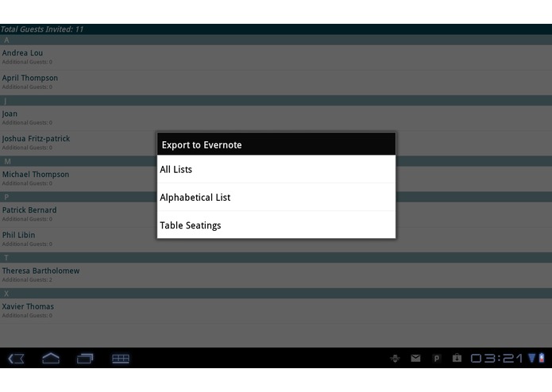Select guest Xavier Thomas
The image size is (552, 392).
pos(276,311)
